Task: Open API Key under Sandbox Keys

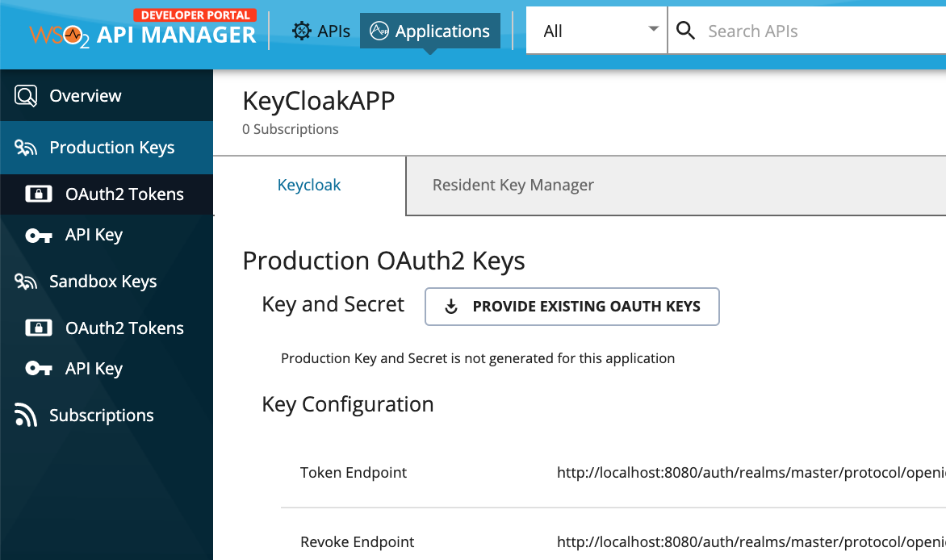Action: [107, 368]
